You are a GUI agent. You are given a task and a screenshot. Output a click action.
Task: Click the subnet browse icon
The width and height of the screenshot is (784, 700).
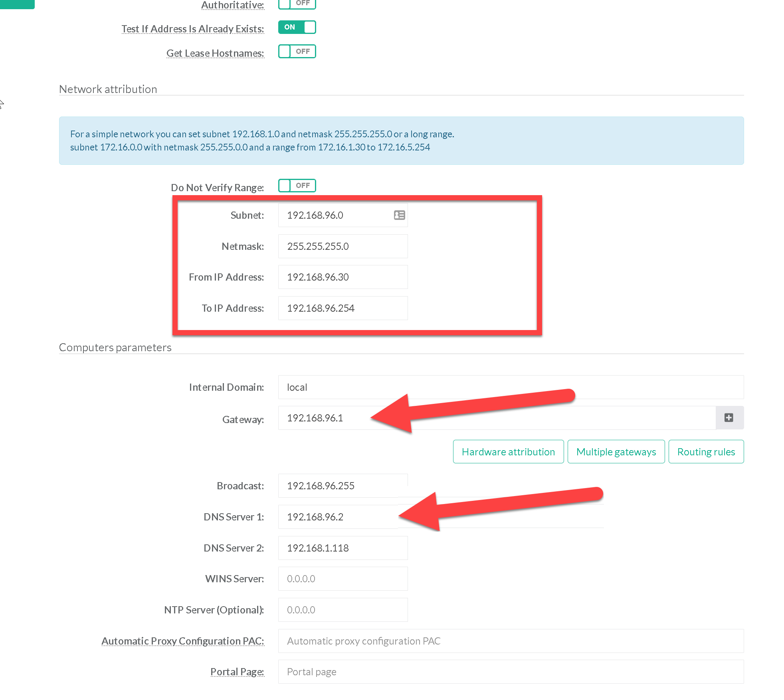399,215
